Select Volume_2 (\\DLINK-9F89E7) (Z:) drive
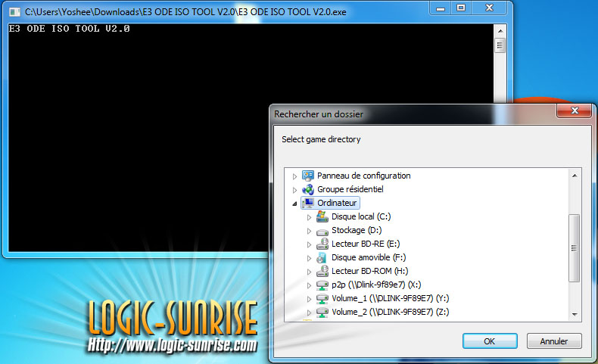Viewport: 598px width, 364px height. tap(390, 313)
